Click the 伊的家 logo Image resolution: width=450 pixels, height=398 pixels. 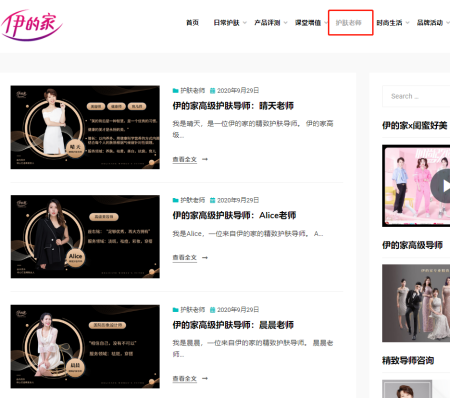pos(32,25)
